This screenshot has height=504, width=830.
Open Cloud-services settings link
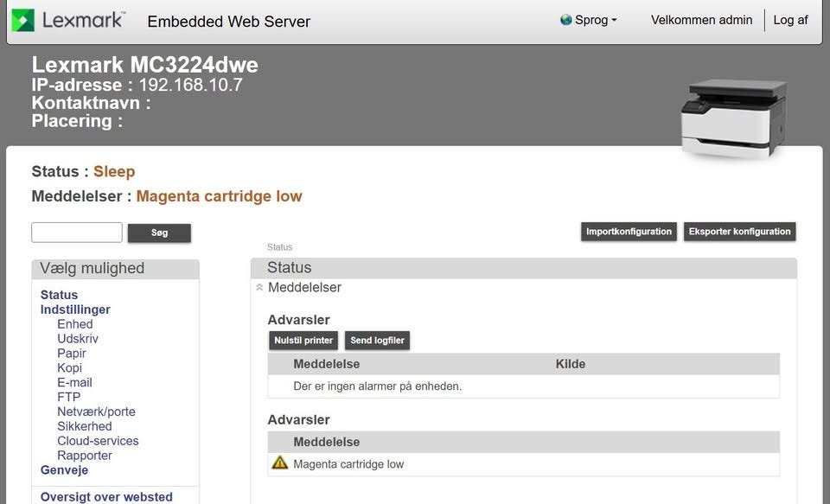(98, 441)
